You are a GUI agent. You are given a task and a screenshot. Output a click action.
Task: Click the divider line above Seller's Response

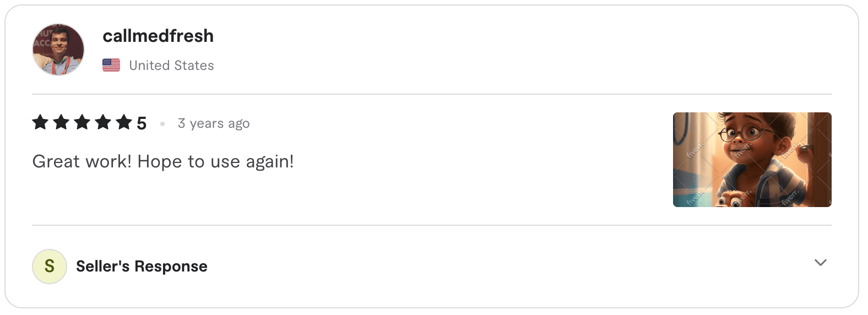[x=432, y=225]
